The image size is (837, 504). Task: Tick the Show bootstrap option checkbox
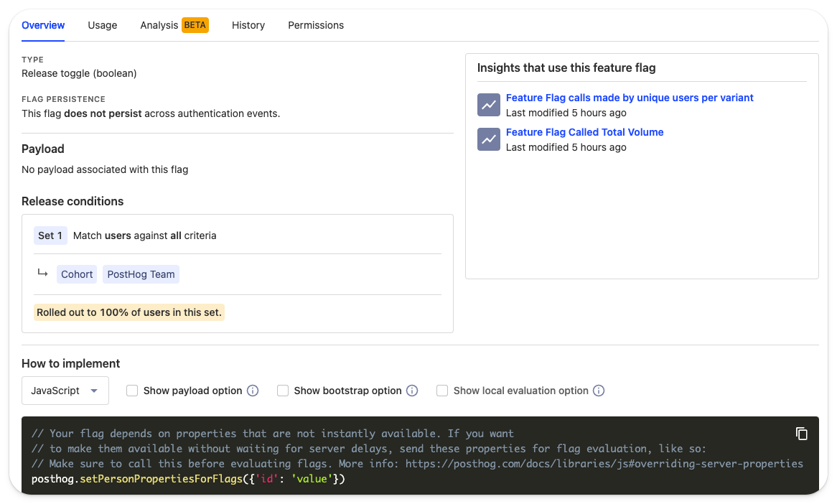click(283, 391)
